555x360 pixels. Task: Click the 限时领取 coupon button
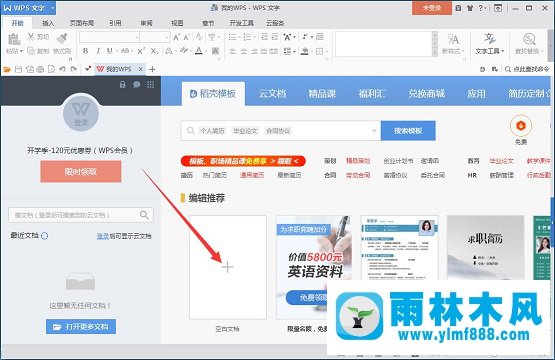click(x=81, y=172)
